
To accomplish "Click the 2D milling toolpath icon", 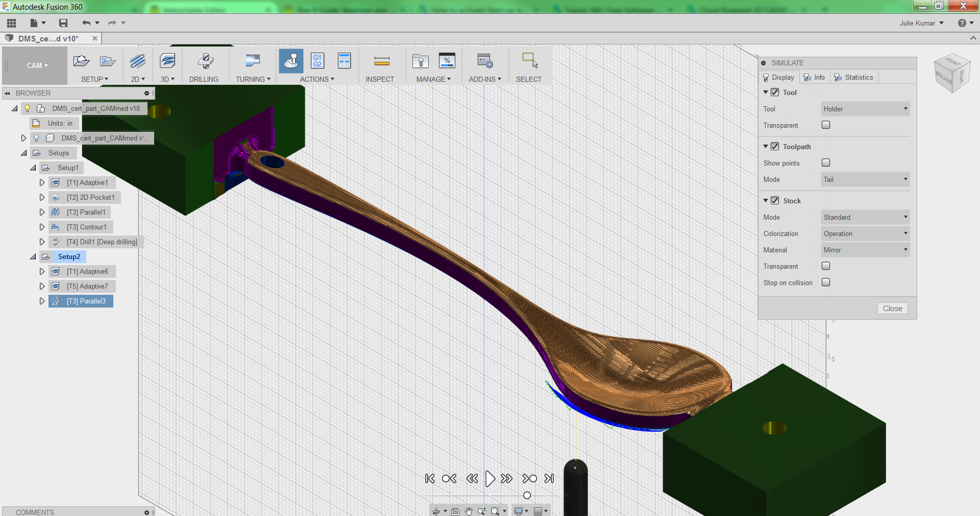I will 138,61.
